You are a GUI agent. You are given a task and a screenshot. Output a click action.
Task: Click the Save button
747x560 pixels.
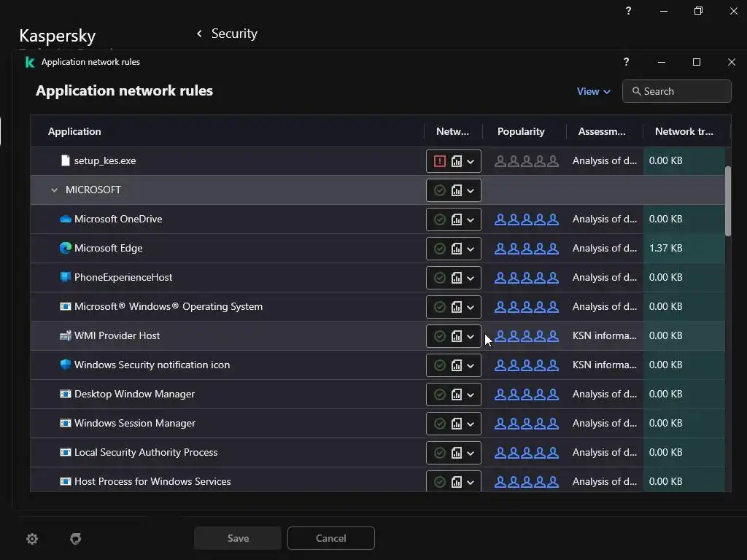coord(238,538)
